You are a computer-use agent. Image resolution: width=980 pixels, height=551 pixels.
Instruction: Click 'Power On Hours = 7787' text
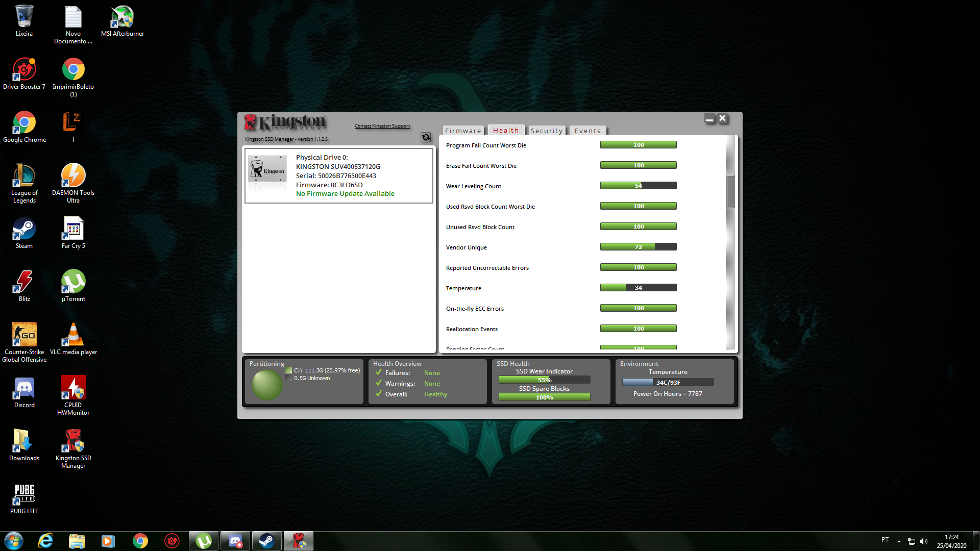coord(668,394)
